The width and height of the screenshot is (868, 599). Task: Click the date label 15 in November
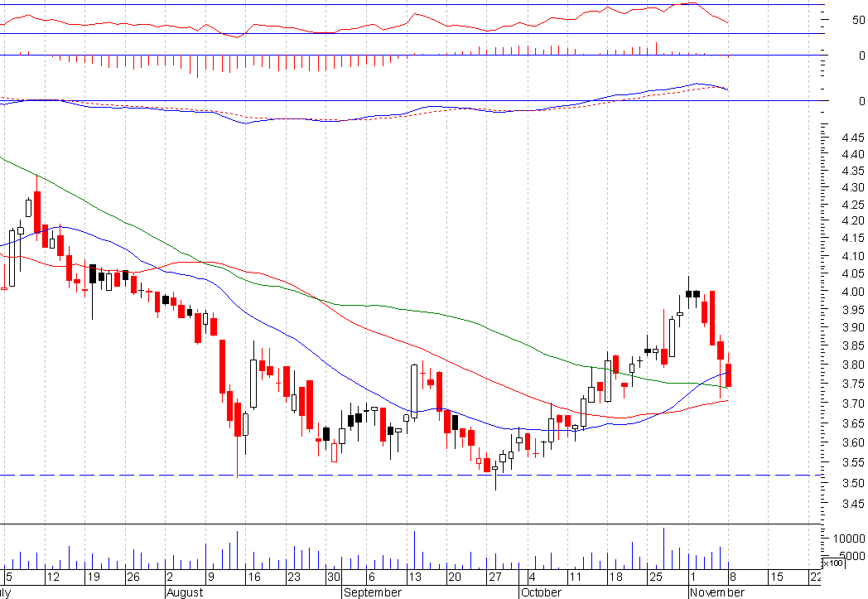[777, 577]
